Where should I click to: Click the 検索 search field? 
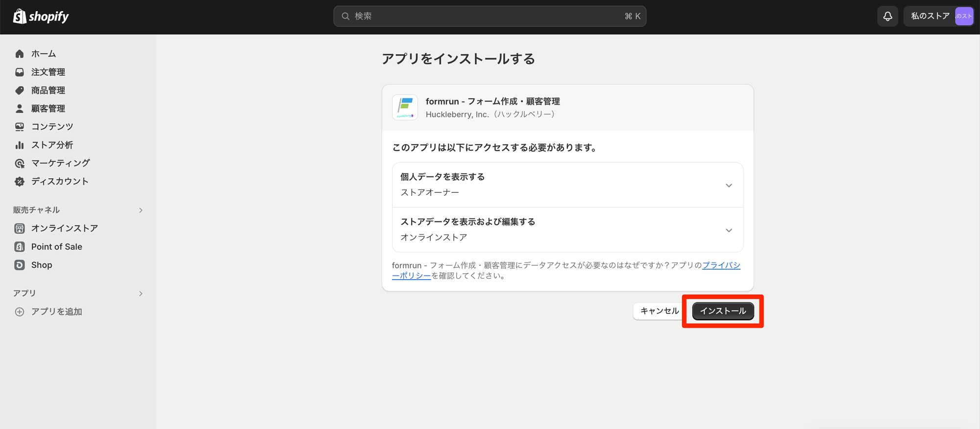point(490,16)
